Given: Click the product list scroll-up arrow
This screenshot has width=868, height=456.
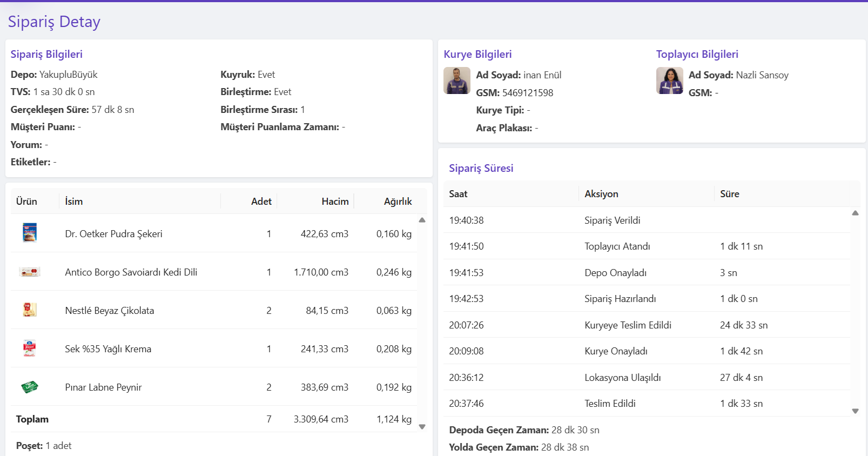Looking at the screenshot, I should click(422, 220).
